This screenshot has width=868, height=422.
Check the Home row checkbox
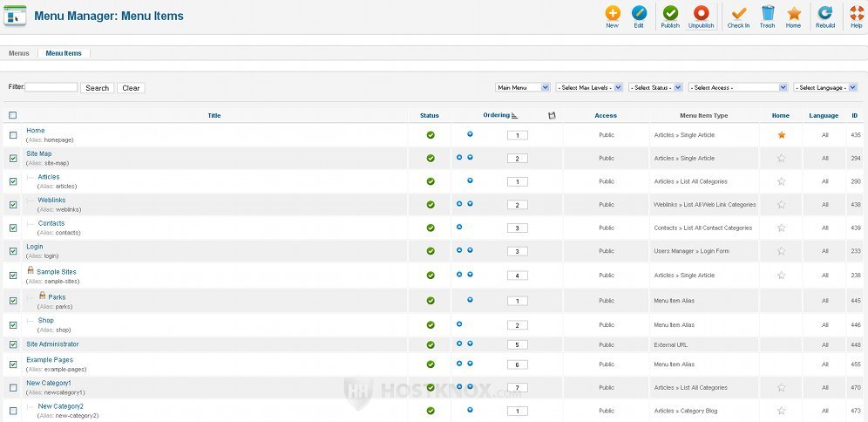pyautogui.click(x=13, y=135)
